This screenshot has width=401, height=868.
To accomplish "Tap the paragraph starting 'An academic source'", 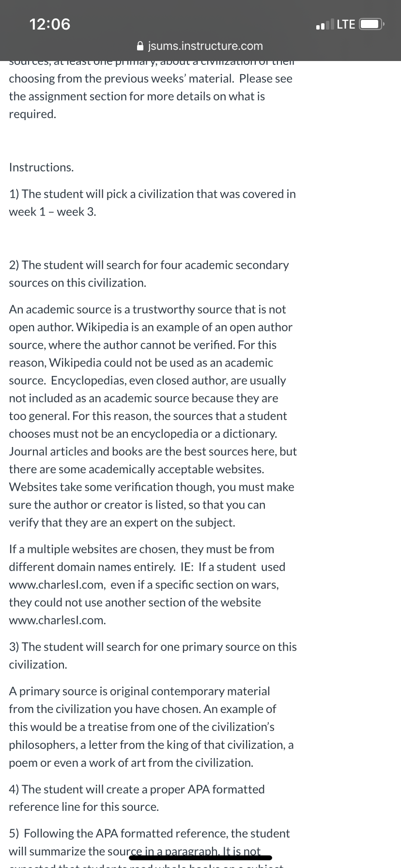I will coord(153,416).
